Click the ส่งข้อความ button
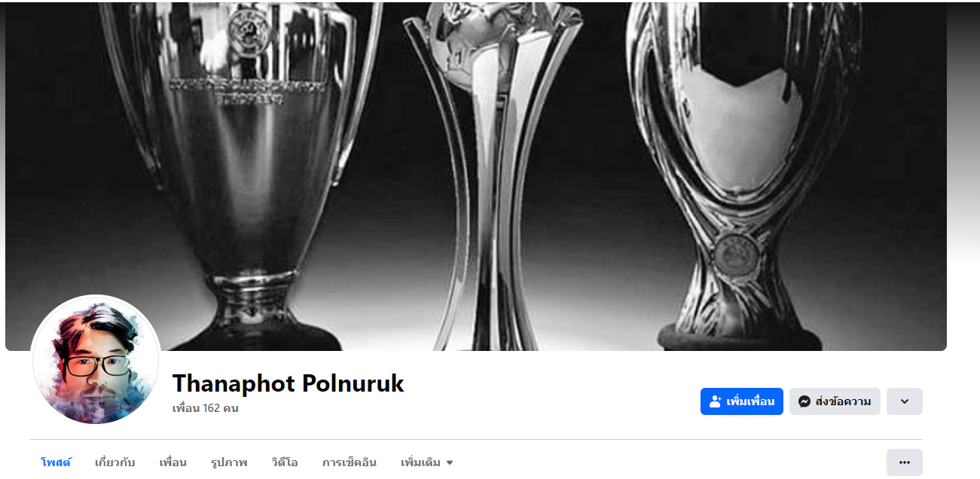Image resolution: width=980 pixels, height=479 pixels. tap(835, 401)
